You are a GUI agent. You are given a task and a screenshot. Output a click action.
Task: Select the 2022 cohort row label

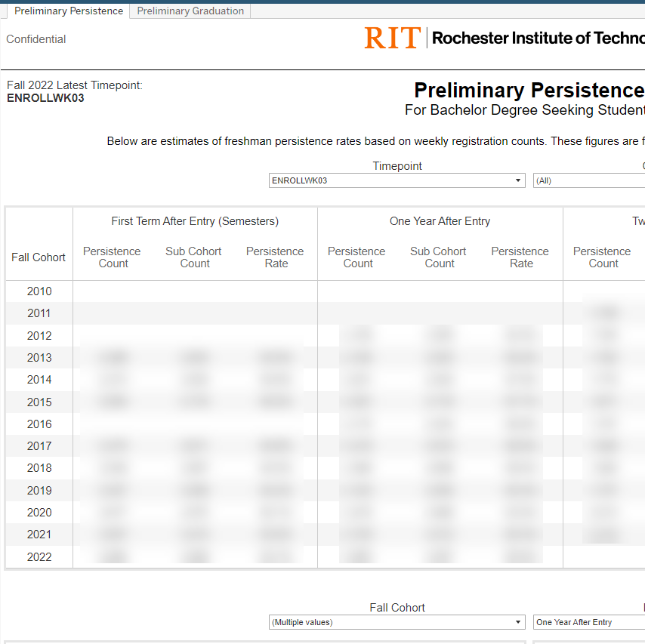click(x=39, y=557)
